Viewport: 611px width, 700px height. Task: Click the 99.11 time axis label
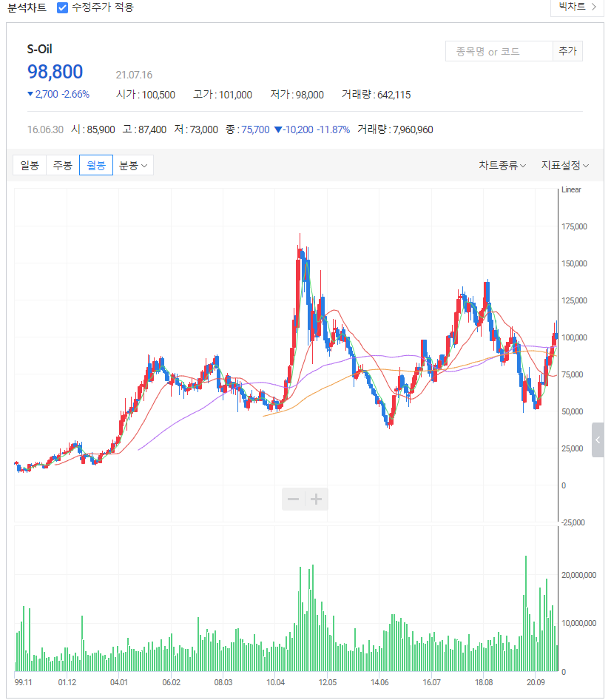coord(23,682)
